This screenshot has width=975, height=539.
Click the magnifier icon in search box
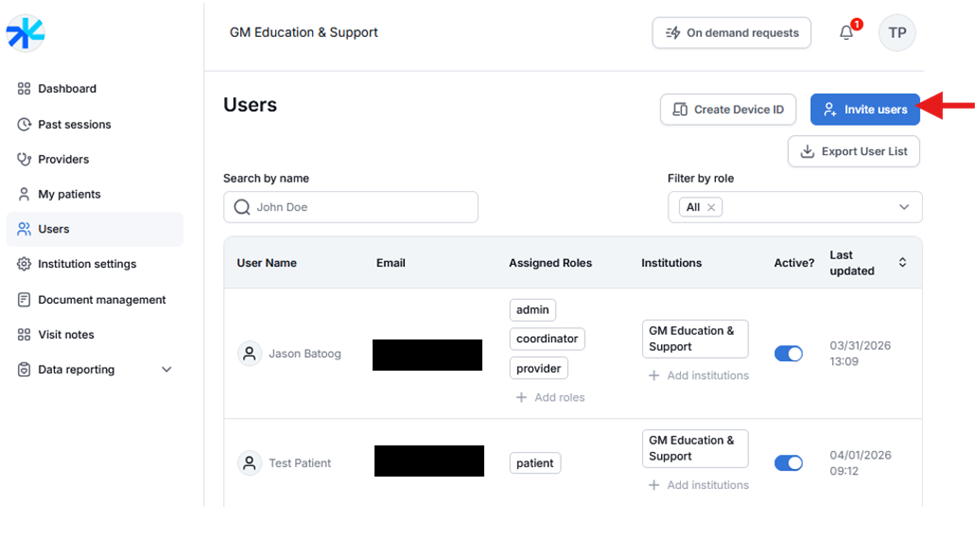point(241,207)
